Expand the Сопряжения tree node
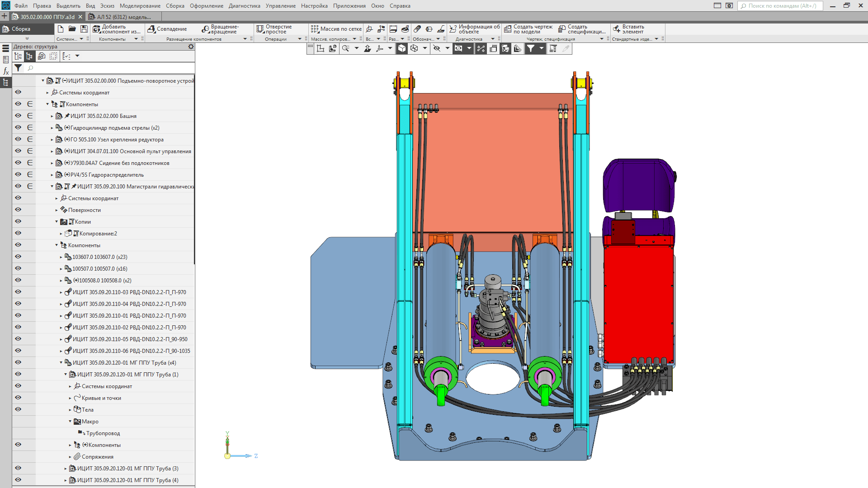This screenshot has width=868, height=488. click(x=70, y=457)
